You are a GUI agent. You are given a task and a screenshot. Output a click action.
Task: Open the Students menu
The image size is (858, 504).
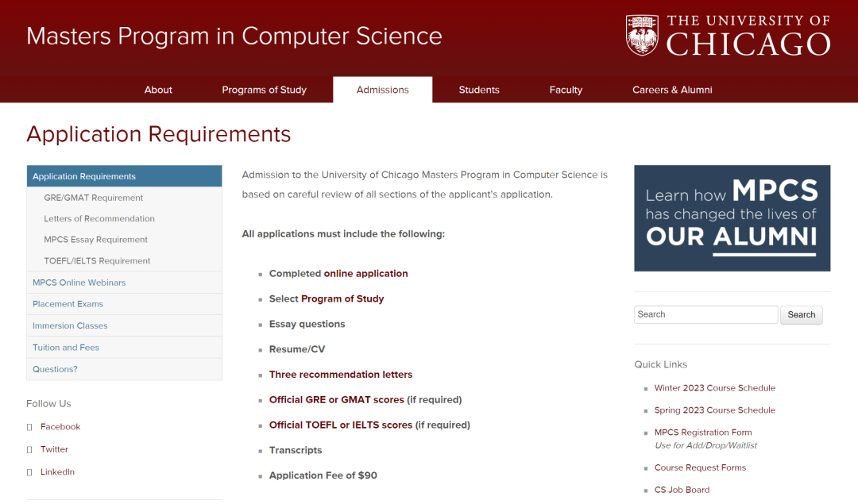479,90
